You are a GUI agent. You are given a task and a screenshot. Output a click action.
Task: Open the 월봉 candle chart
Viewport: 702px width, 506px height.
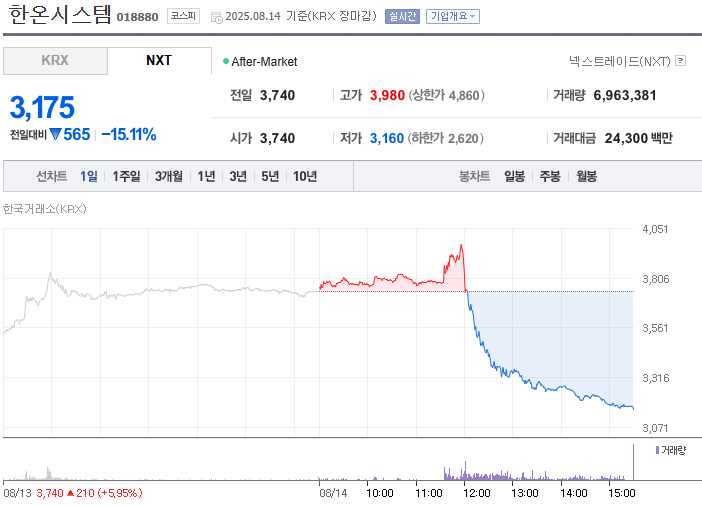pos(586,176)
